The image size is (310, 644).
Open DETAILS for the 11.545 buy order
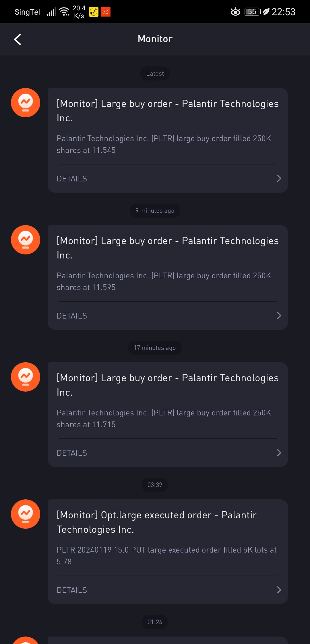72,179
